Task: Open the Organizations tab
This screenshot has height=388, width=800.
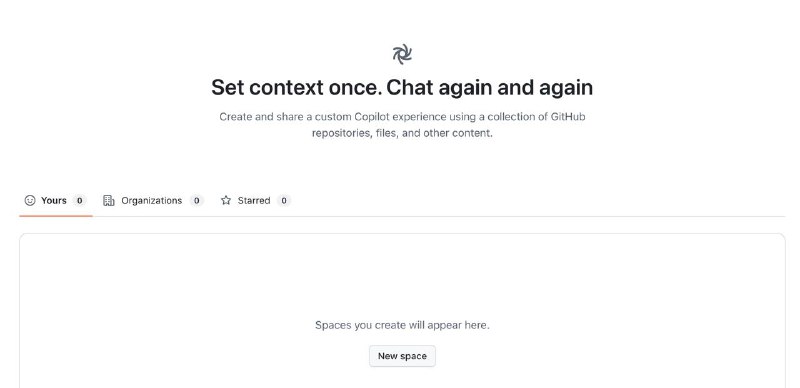Action: pos(153,201)
